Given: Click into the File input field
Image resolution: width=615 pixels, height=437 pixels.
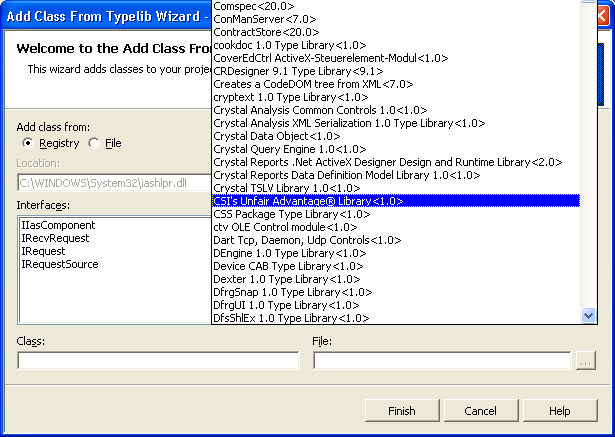Looking at the screenshot, I should point(442,361).
